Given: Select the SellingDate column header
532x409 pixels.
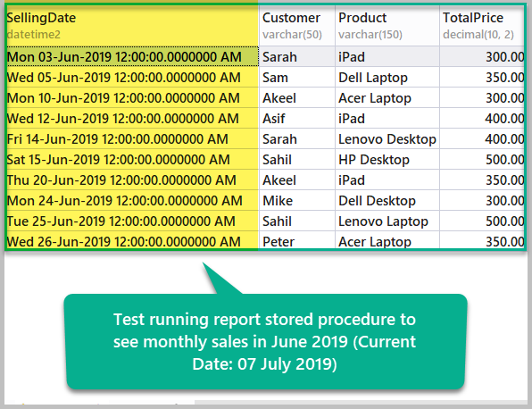Looking at the screenshot, I should tap(132, 26).
